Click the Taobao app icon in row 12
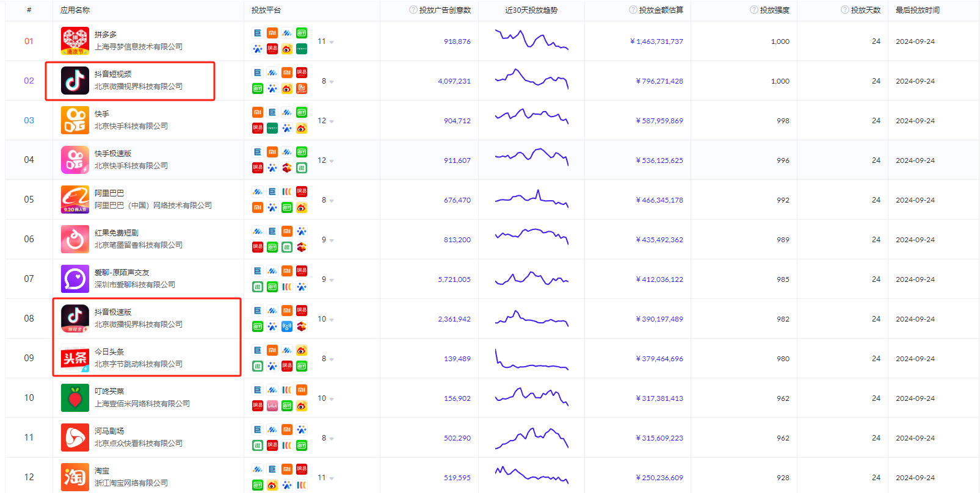Image resolution: width=980 pixels, height=493 pixels. pos(74,477)
